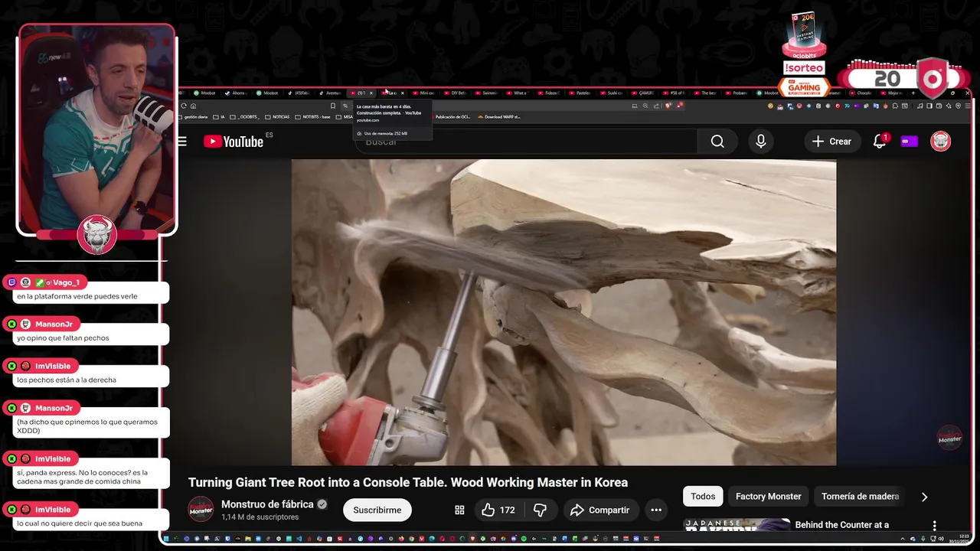
Task: Click the YouTube logo to go home
Action: [234, 142]
